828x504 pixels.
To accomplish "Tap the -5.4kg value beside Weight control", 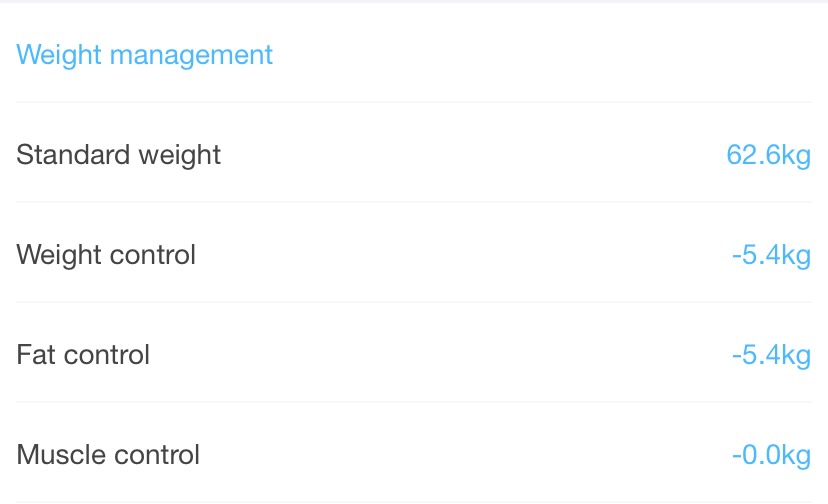I will [771, 255].
